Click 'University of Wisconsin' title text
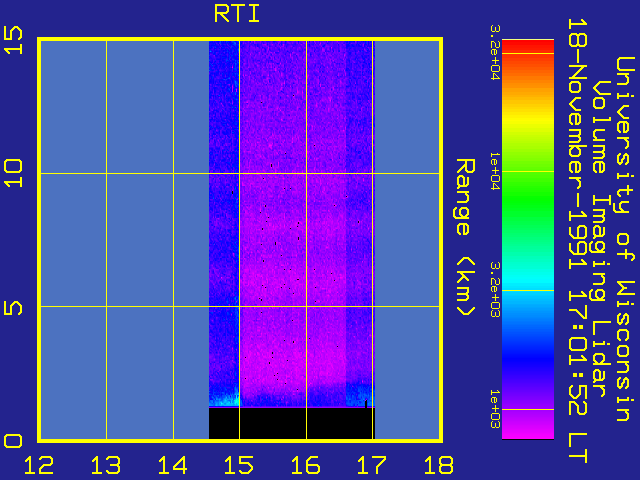This screenshot has width=640, height=480. (625, 239)
